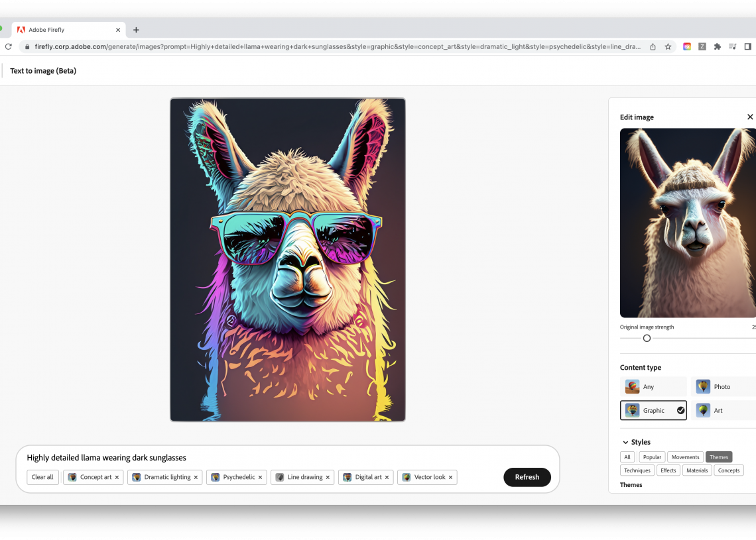The image size is (756, 540).
Task: Click the browser address bar URL
Action: point(338,47)
